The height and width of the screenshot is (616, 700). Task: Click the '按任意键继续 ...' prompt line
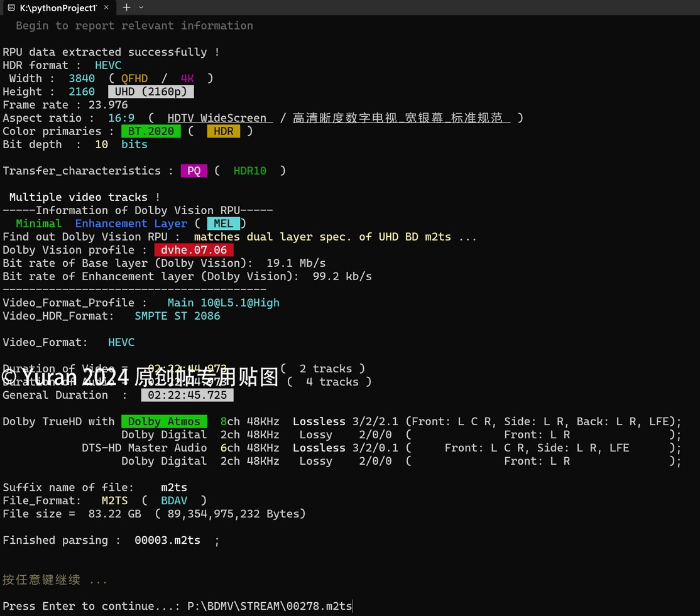[x=55, y=580]
